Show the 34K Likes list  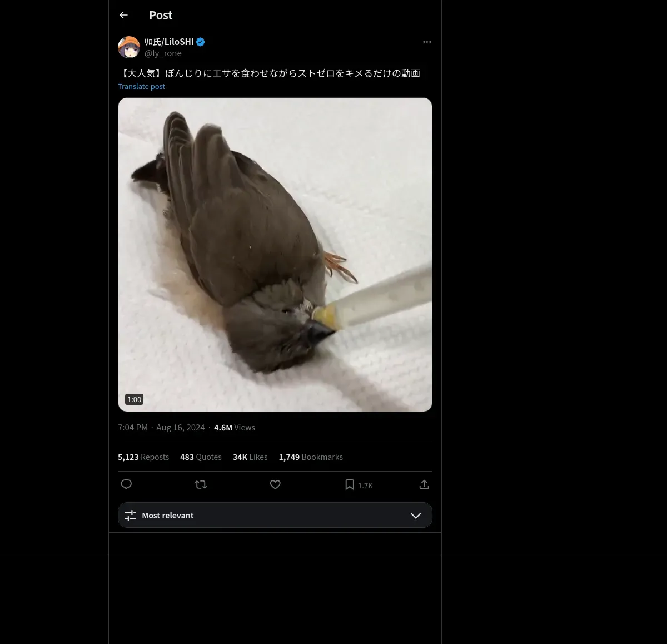tap(250, 457)
